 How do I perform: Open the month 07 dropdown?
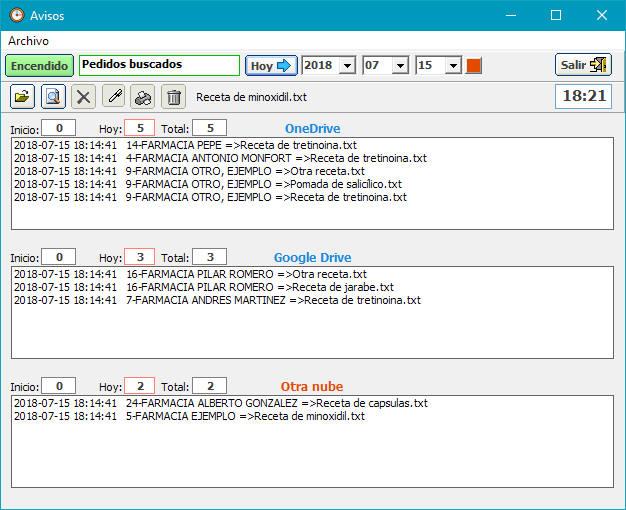(400, 65)
